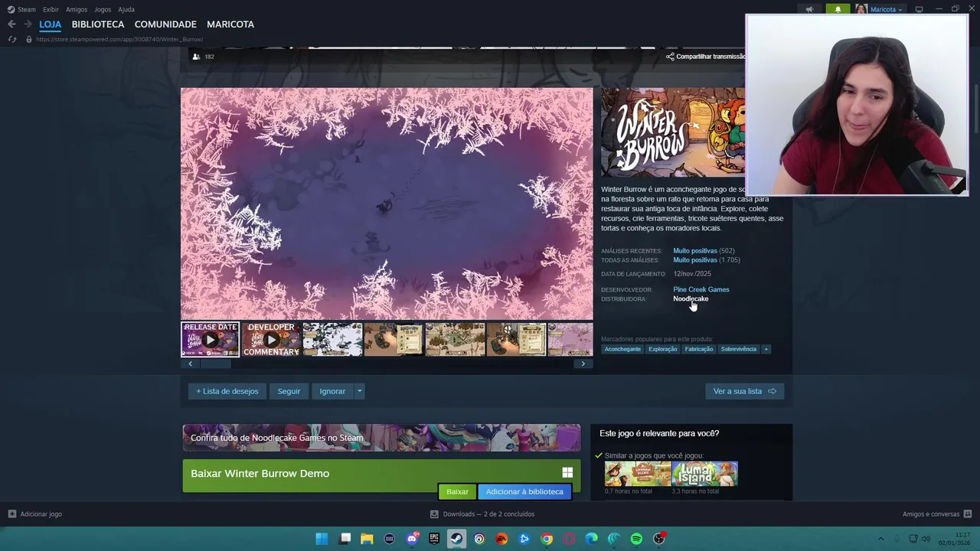Click Adicionar à biblioteca button
The image size is (980, 551).
[524, 492]
